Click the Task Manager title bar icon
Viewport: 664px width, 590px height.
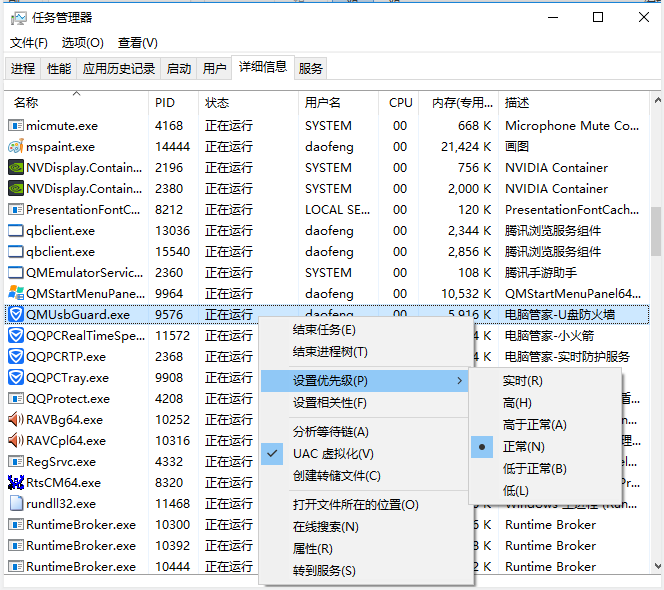point(18,18)
